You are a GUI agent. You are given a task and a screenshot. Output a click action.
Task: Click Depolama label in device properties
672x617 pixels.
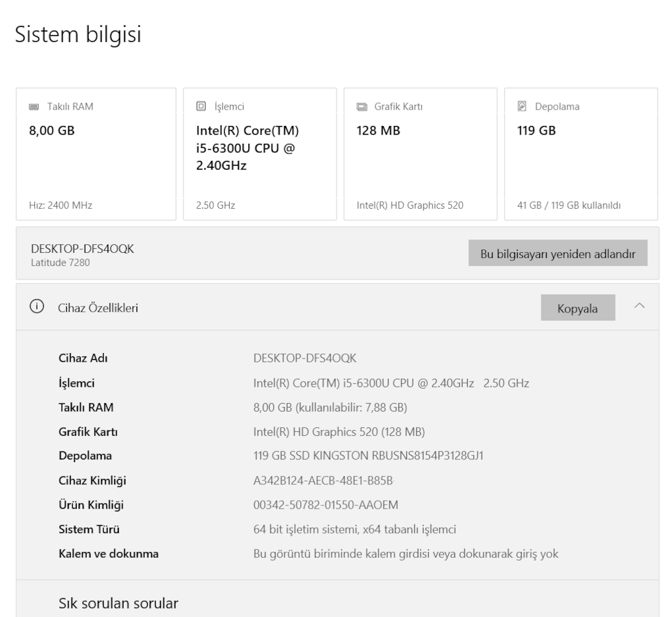85,456
